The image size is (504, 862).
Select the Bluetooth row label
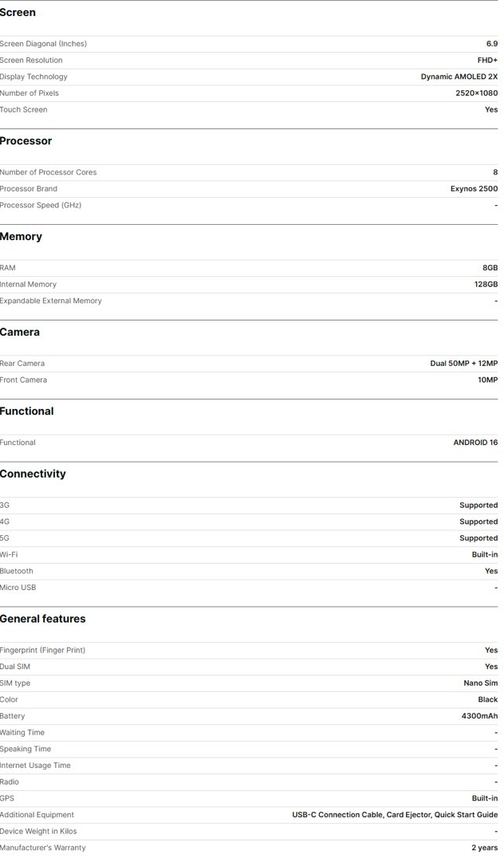(17, 572)
